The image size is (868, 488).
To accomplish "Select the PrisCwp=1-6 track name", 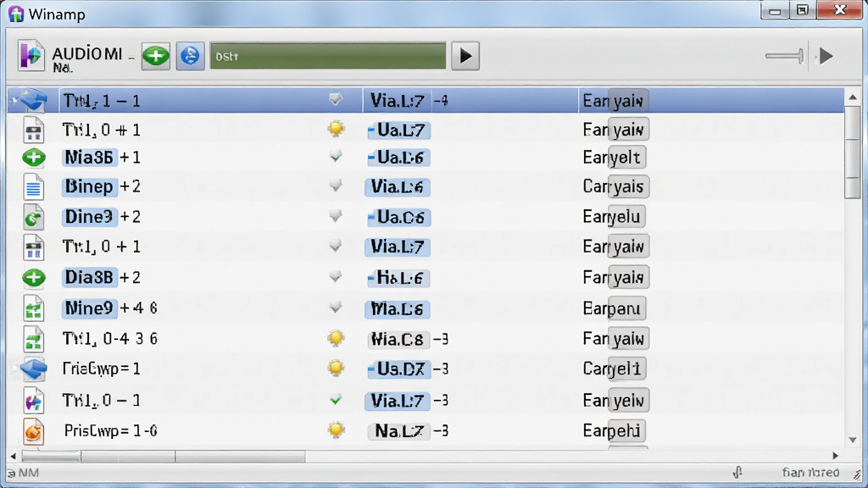I will 110,431.
